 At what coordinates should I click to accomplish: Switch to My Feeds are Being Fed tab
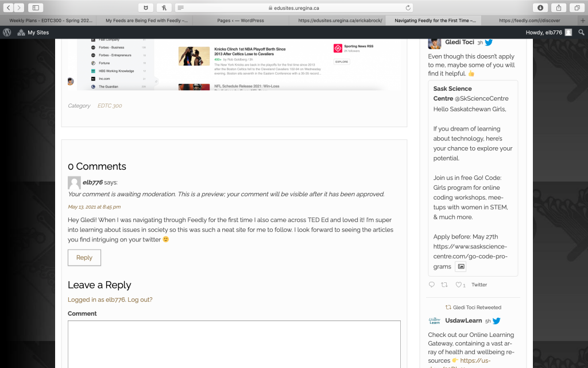(x=146, y=20)
